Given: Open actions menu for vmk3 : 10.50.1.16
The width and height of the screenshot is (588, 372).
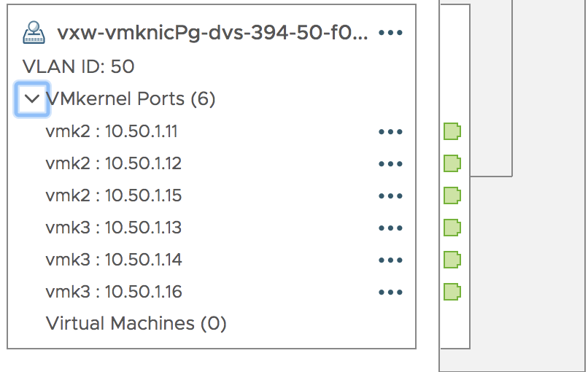Looking at the screenshot, I should point(390,292).
